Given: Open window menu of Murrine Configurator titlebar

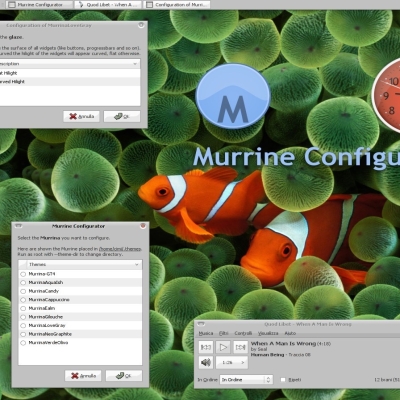Looking at the screenshot, I should click(x=18, y=226).
